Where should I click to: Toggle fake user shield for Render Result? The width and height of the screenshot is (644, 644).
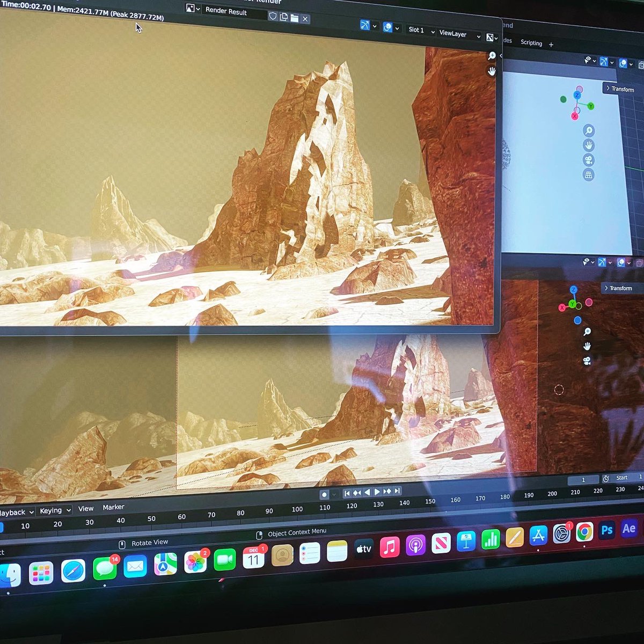click(x=273, y=16)
